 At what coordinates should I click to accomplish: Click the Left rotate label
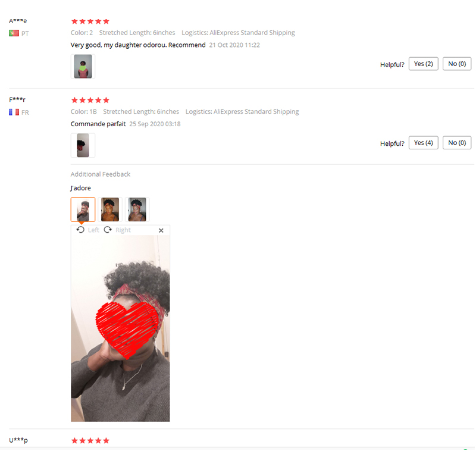tap(93, 230)
